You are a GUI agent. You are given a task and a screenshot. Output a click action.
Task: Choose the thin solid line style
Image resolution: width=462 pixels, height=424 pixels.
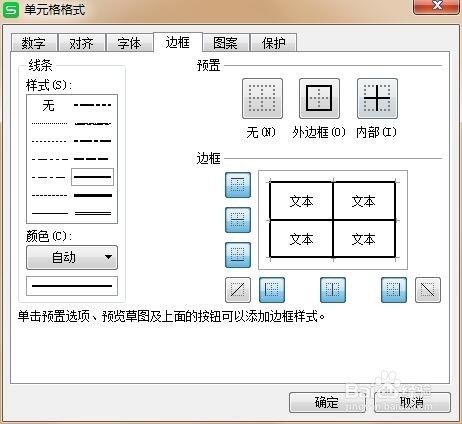coord(50,213)
